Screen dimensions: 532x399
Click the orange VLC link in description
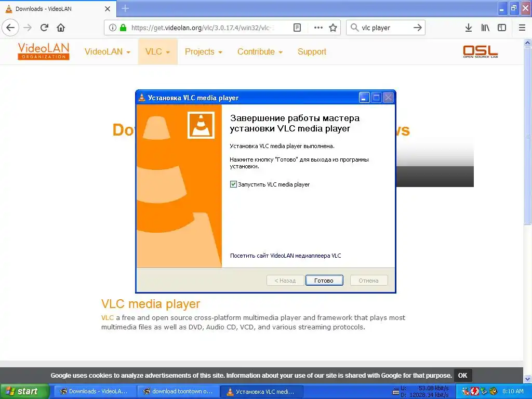tap(107, 317)
